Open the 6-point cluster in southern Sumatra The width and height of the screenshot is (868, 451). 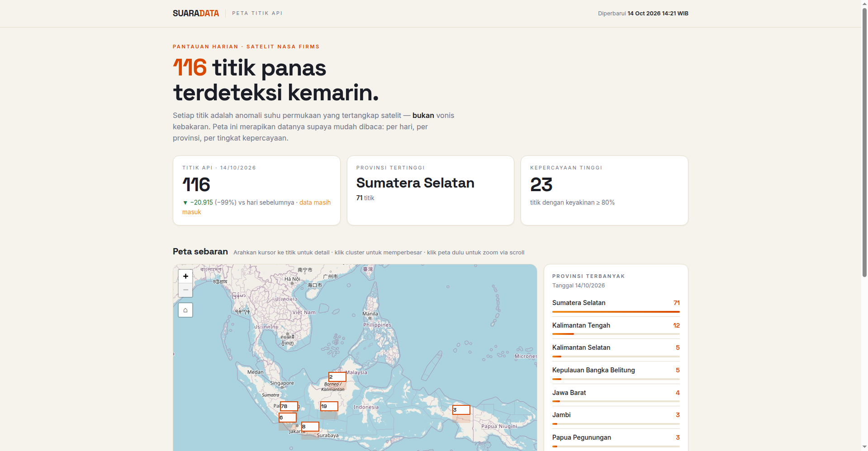pos(288,418)
